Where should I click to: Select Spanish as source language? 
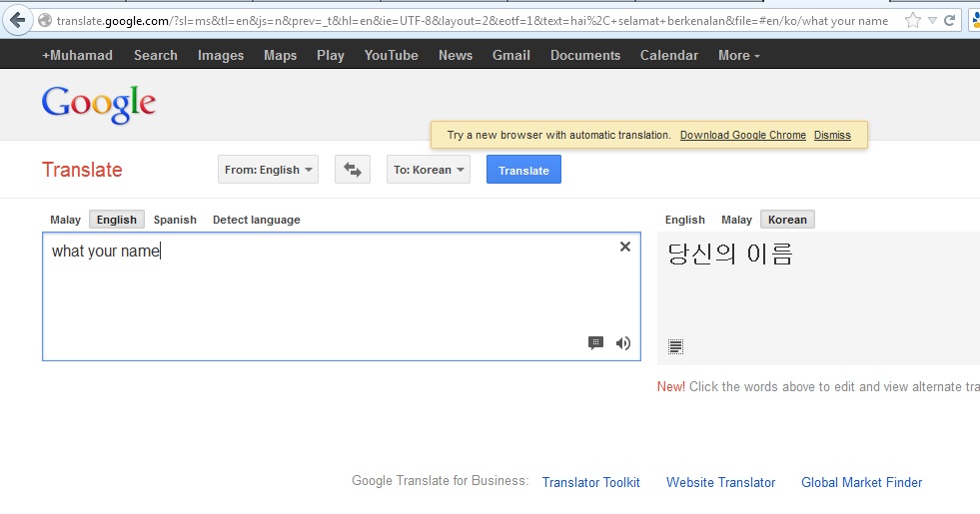click(x=175, y=220)
